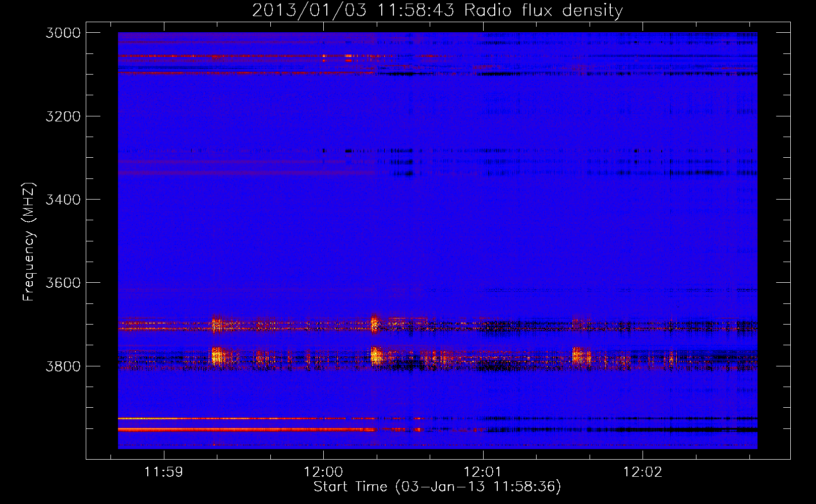Click the '3000' frequency axis label
The height and width of the screenshot is (504, 816).
coord(63,33)
